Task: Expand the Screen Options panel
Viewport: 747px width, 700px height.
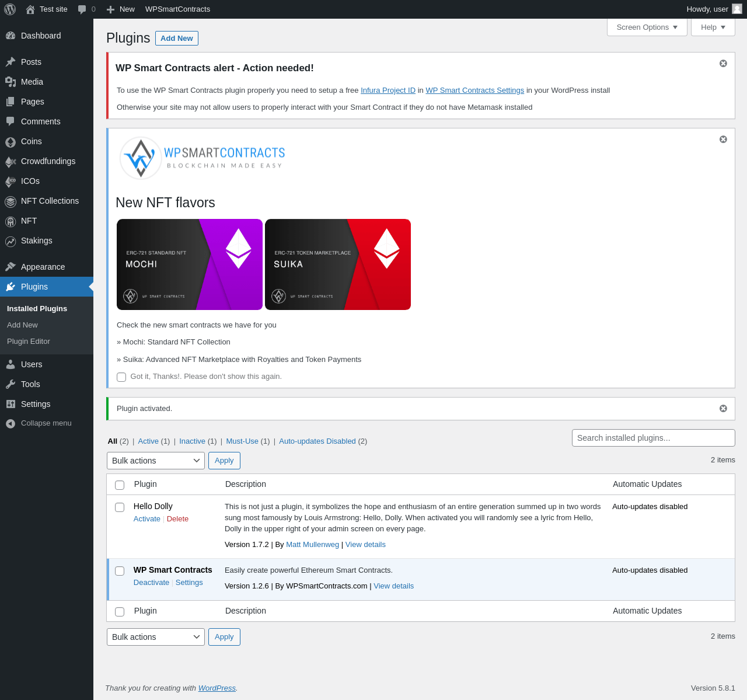Action: pyautogui.click(x=647, y=27)
